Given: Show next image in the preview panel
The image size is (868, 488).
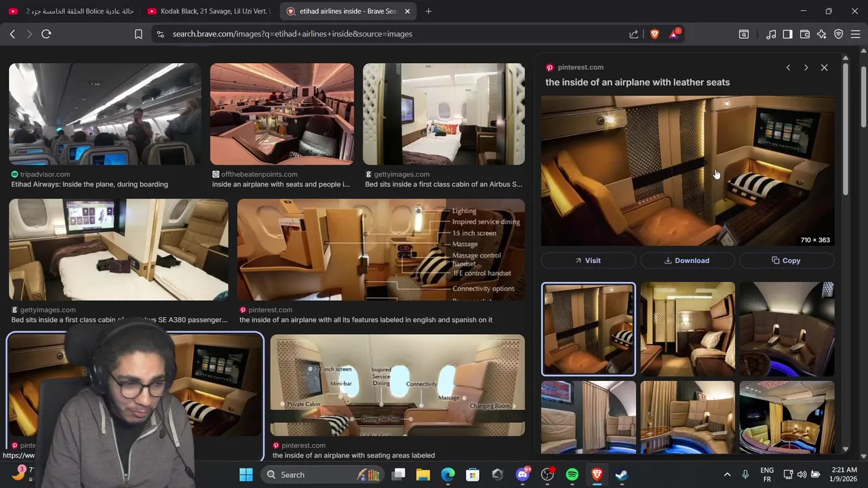Looking at the screenshot, I should point(806,68).
